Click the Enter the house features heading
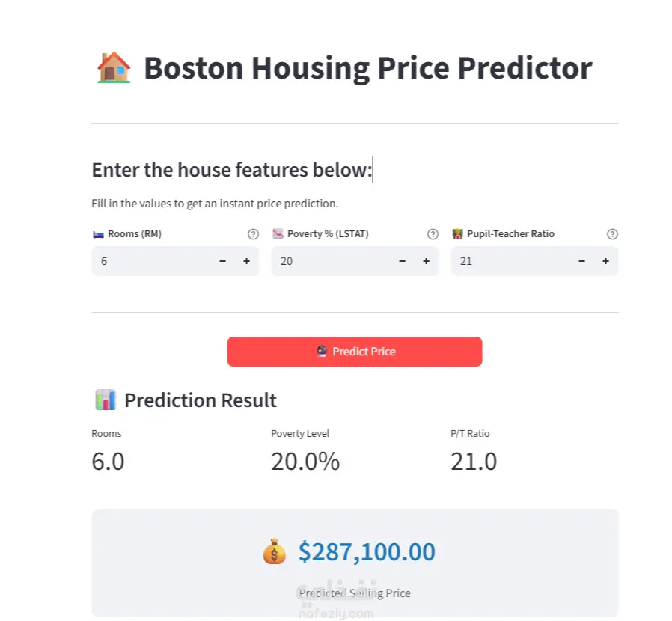The image size is (672, 621). click(231, 170)
